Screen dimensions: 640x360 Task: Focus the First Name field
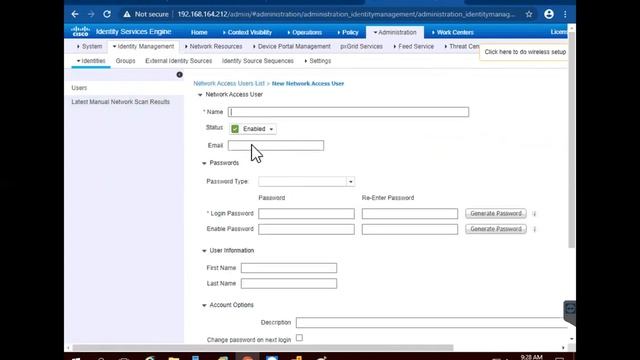pos(289,268)
